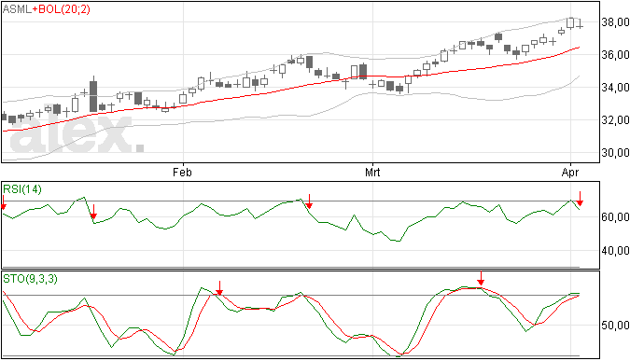Click the ASML ticker label
The width and height of the screenshot is (644, 361).
[17, 9]
